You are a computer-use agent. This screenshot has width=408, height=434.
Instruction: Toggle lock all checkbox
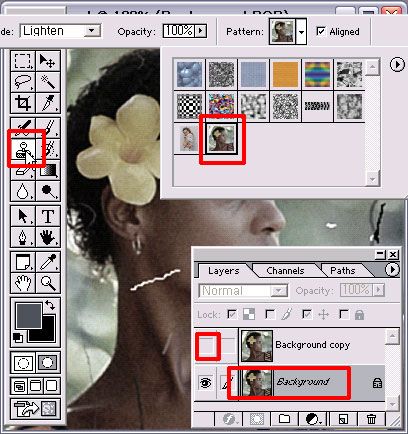pos(344,314)
